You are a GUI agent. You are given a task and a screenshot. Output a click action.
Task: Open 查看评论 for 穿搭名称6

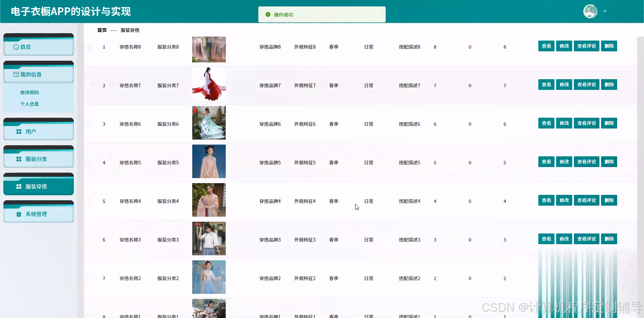tap(587, 123)
